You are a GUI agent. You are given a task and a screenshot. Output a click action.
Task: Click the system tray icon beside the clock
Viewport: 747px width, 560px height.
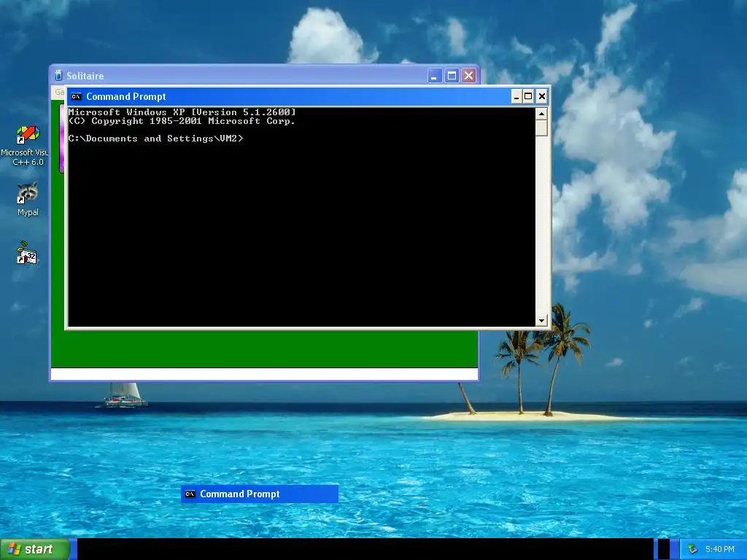[x=692, y=549]
